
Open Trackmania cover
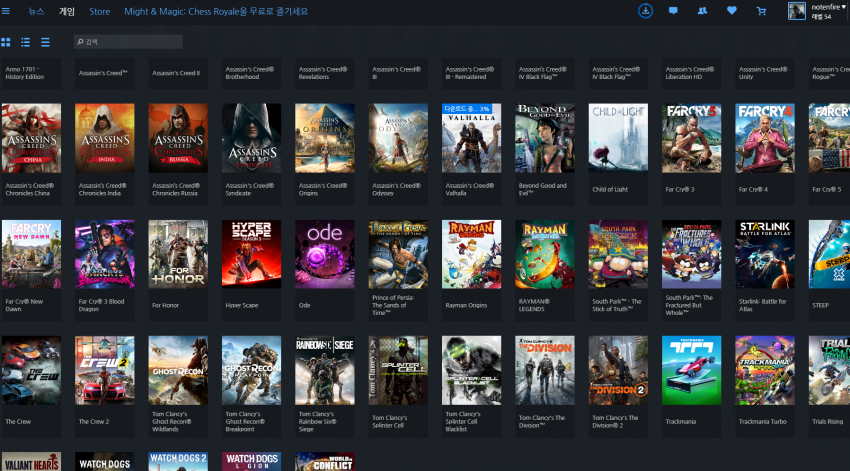692,370
